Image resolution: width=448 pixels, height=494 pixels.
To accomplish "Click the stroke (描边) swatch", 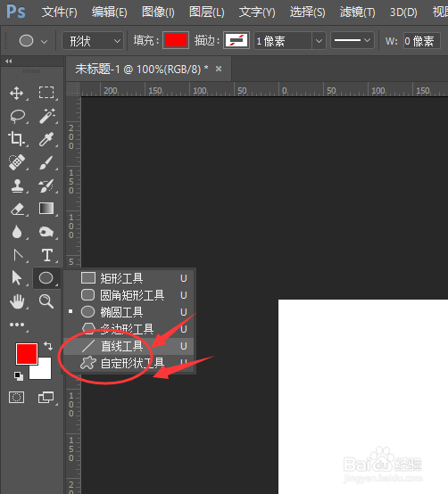I will coord(236,40).
